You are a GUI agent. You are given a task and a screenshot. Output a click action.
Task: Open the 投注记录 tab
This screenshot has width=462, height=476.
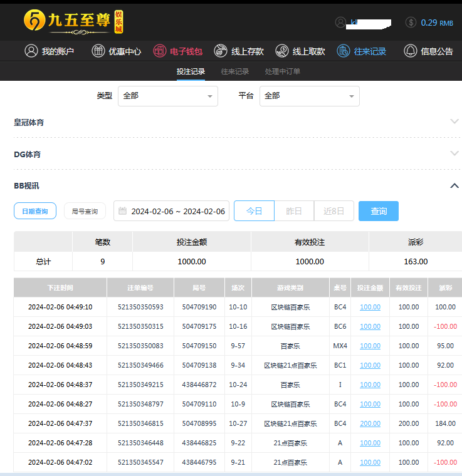point(191,71)
